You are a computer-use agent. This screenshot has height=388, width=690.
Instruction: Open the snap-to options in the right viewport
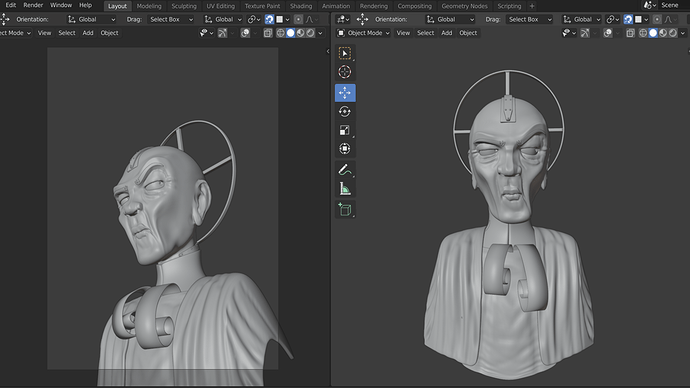point(641,19)
